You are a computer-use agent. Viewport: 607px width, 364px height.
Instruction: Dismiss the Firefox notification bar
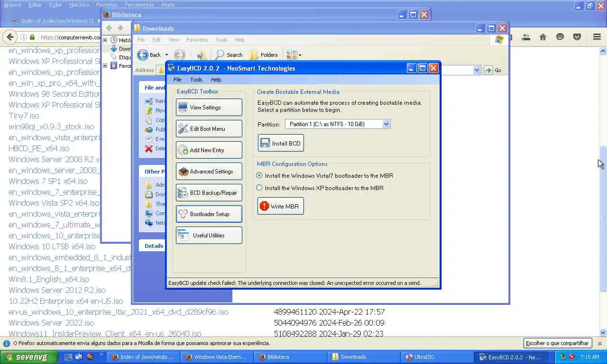pyautogui.click(x=599, y=343)
